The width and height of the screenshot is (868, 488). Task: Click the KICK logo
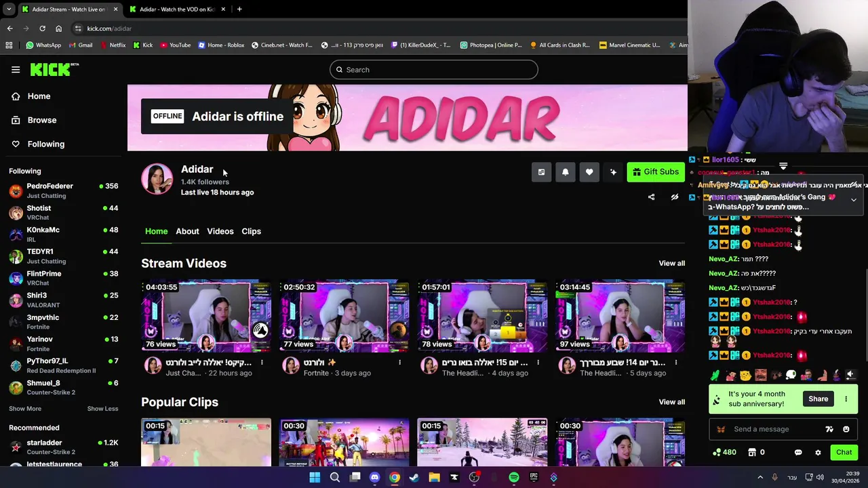tap(54, 69)
